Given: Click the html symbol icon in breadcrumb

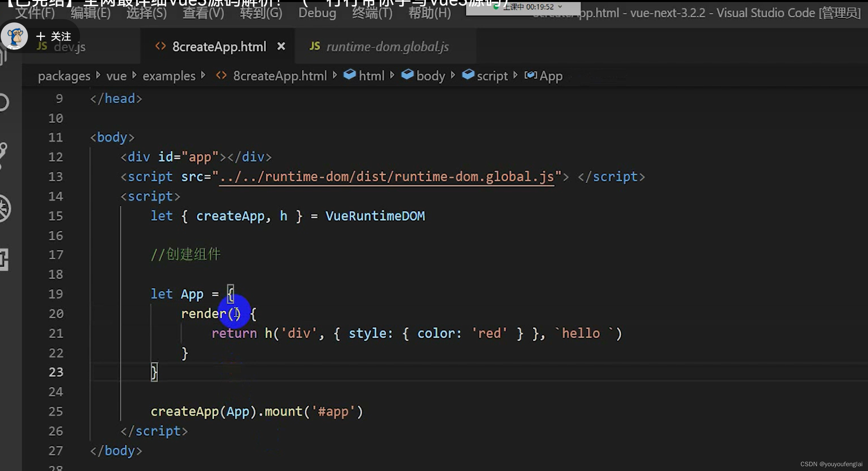Looking at the screenshot, I should 349,75.
